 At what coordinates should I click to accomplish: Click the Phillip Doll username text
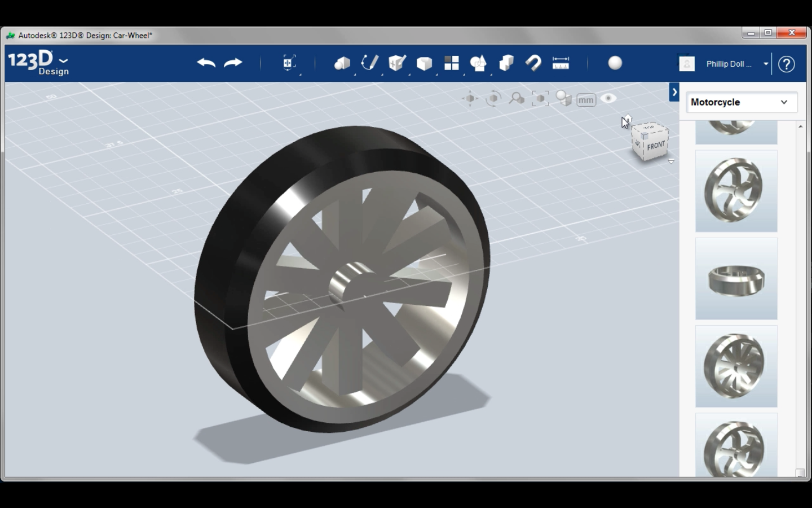(x=729, y=64)
